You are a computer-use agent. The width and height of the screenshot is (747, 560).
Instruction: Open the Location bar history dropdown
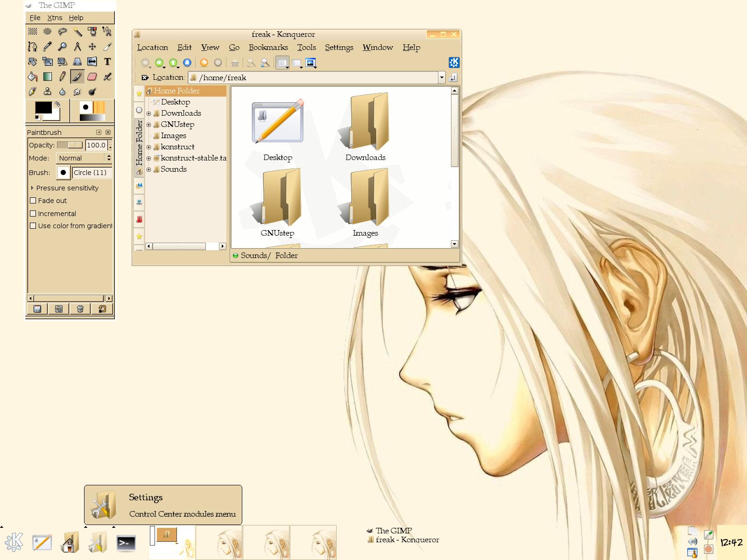pos(442,77)
